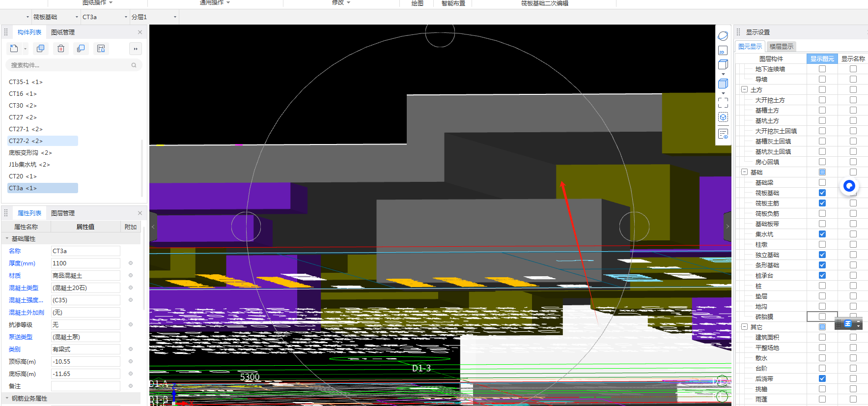The width and height of the screenshot is (868, 406).
Task: Check 筏板负筋 show-element checkbox
Action: (822, 213)
